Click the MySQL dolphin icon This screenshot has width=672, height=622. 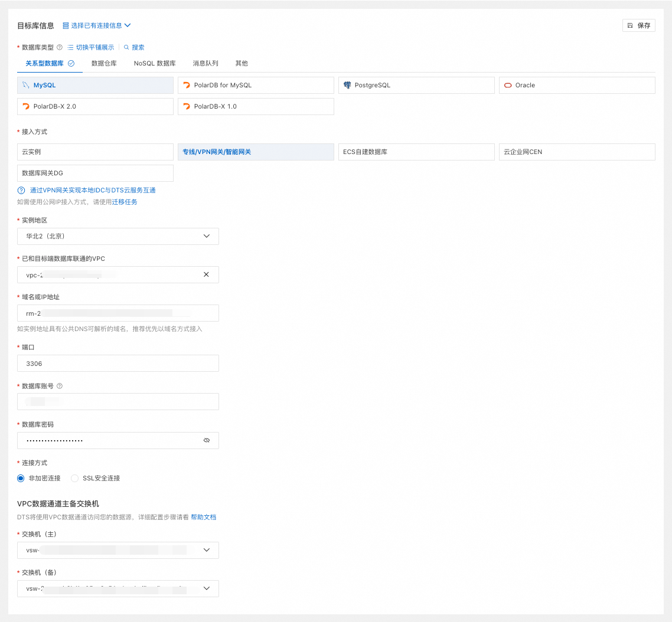(x=26, y=85)
